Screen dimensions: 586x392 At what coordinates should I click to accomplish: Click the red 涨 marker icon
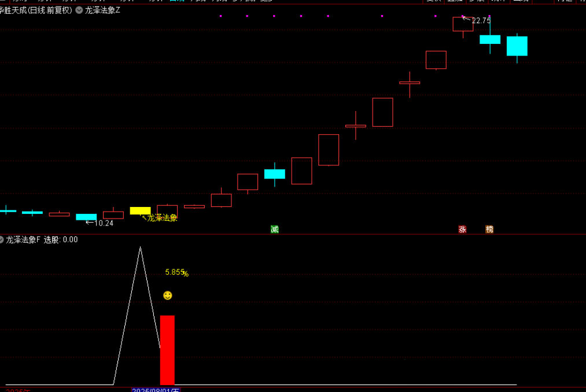click(x=462, y=230)
